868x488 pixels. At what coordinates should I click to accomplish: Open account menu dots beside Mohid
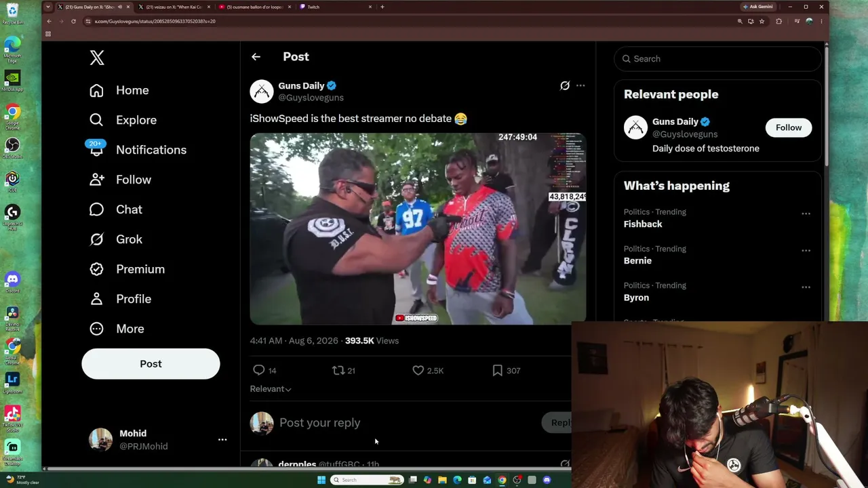pos(222,440)
